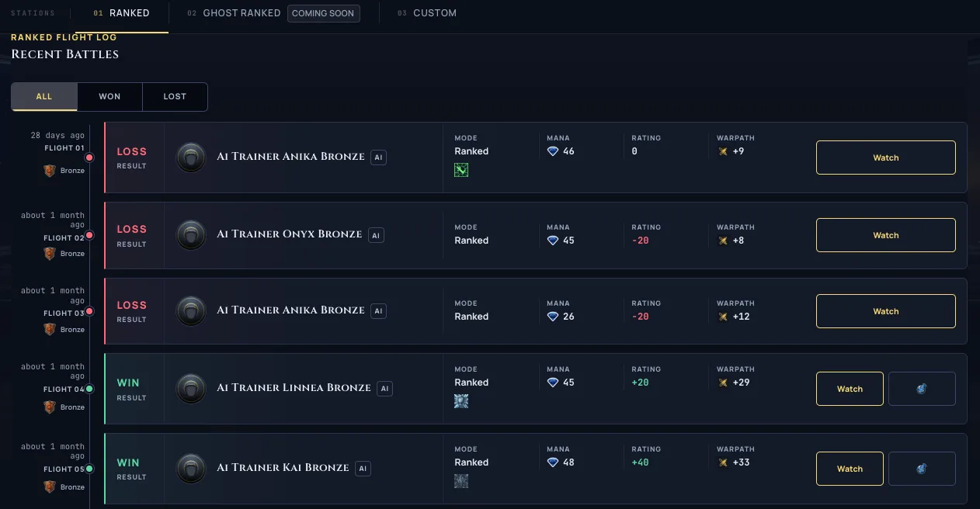Click Ai Trainer Kai Bronze avatar

[x=191, y=469]
